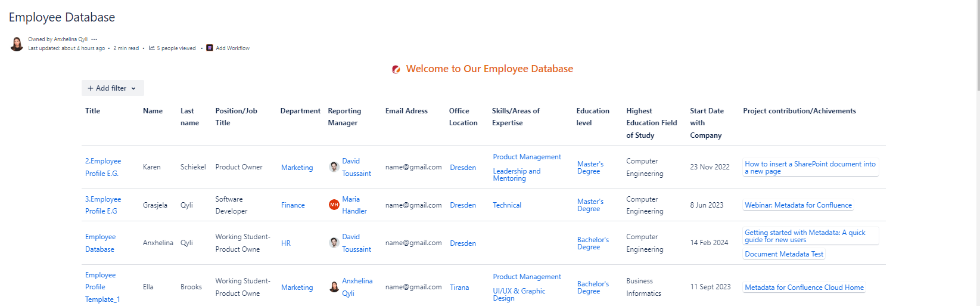
Task: Click the plus icon on Add filter
Action: coord(91,88)
